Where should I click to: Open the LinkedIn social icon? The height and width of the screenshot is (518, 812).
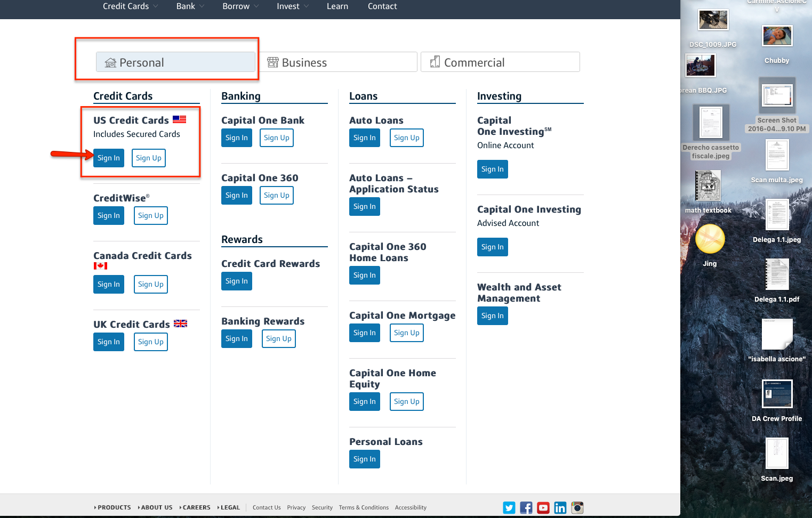pyautogui.click(x=560, y=508)
